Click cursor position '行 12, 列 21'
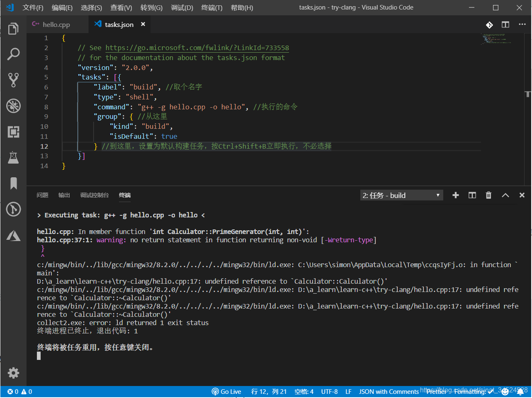This screenshot has height=398, width=532. (x=269, y=392)
